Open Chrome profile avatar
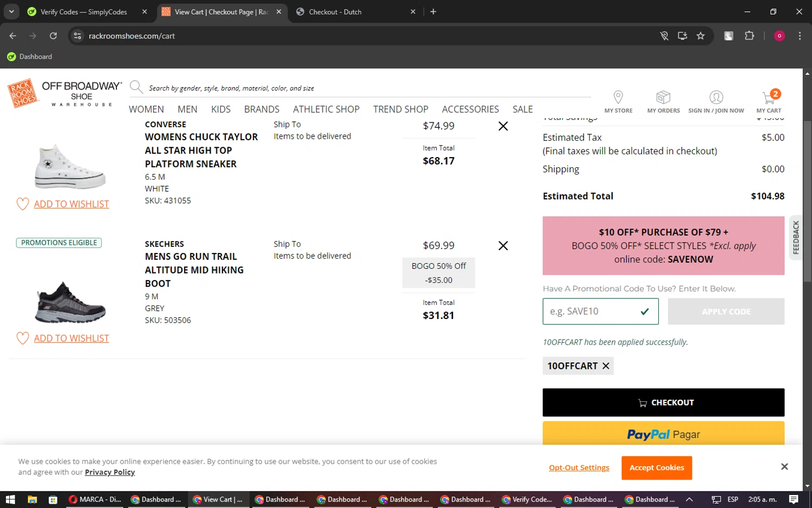The width and height of the screenshot is (812, 508). (780, 36)
